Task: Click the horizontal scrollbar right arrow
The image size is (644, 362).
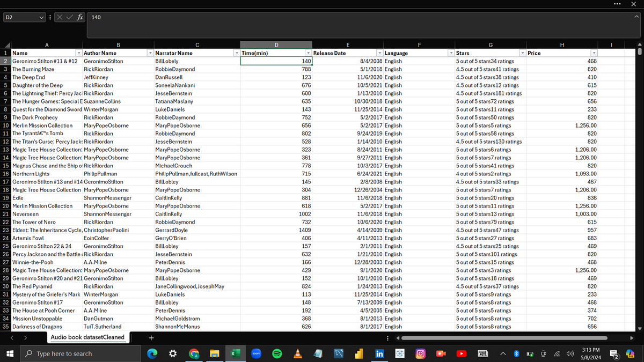Action: [631, 338]
